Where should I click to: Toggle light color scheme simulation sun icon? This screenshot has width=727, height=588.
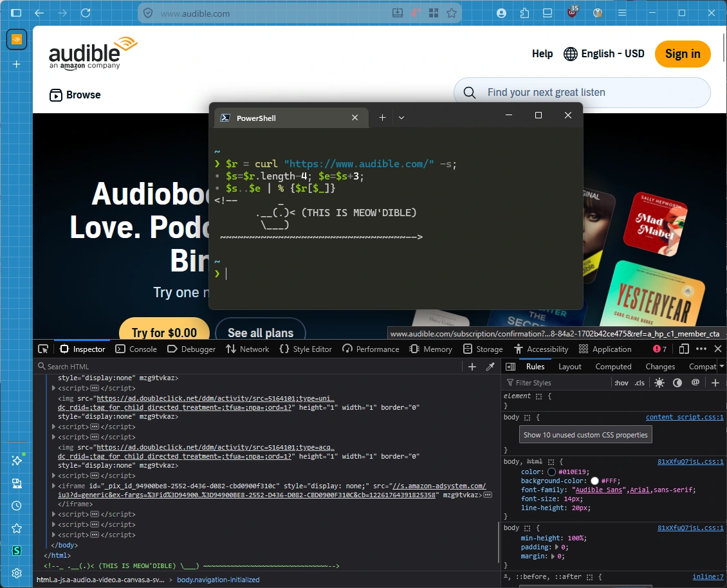tap(659, 383)
